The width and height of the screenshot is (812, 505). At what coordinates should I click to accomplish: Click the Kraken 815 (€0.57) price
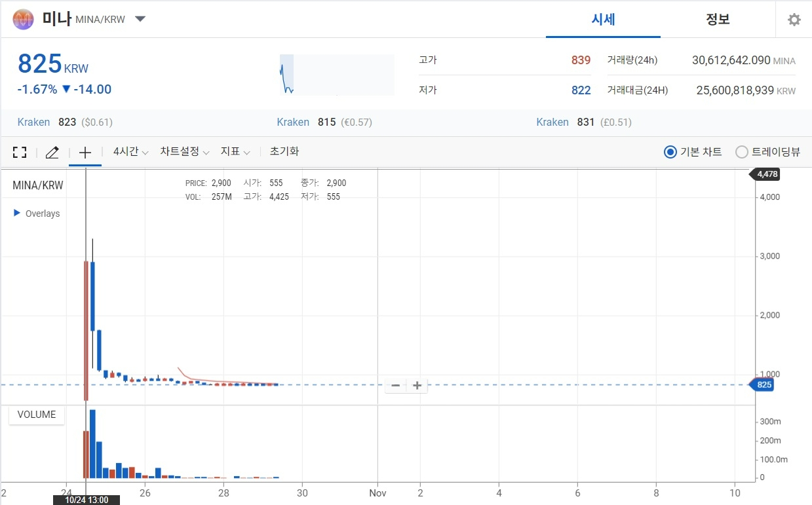(x=324, y=122)
